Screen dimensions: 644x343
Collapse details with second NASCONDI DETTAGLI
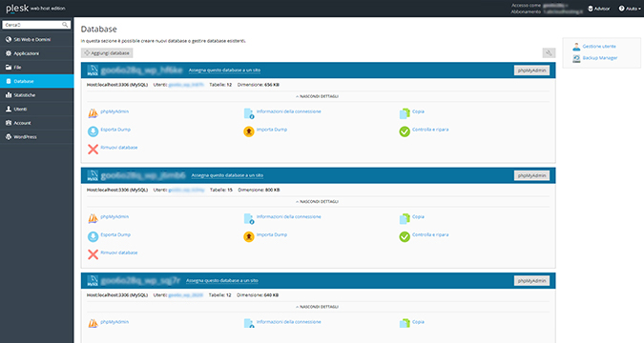[317, 202]
